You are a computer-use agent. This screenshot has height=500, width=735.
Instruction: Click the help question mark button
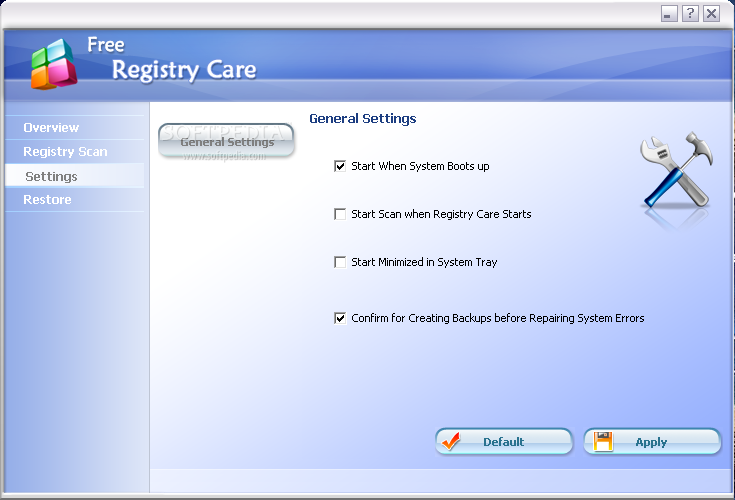[690, 14]
